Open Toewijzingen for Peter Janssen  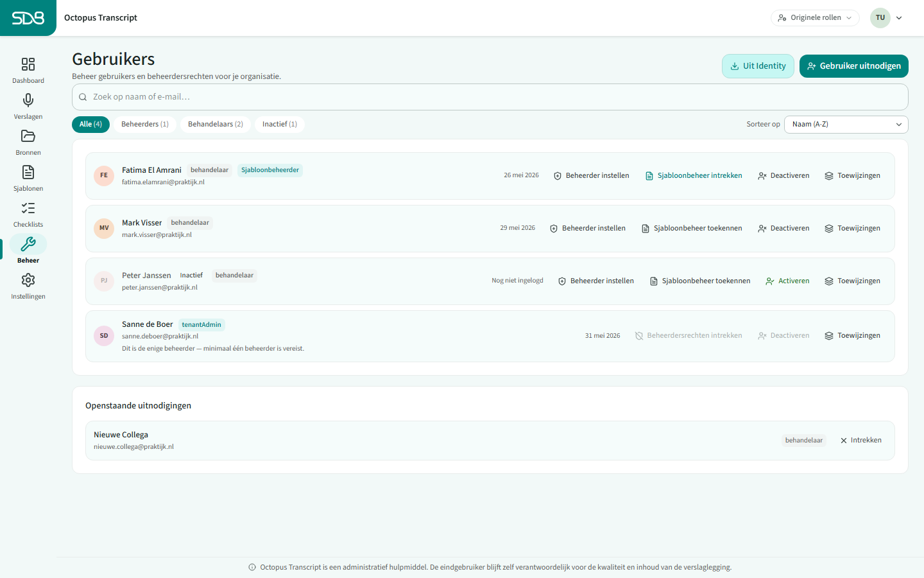click(852, 281)
